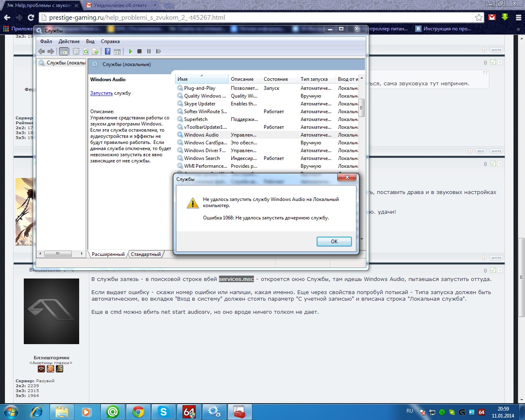Open the Справка menu
Viewport: 525px width, 420px height.
click(110, 41)
